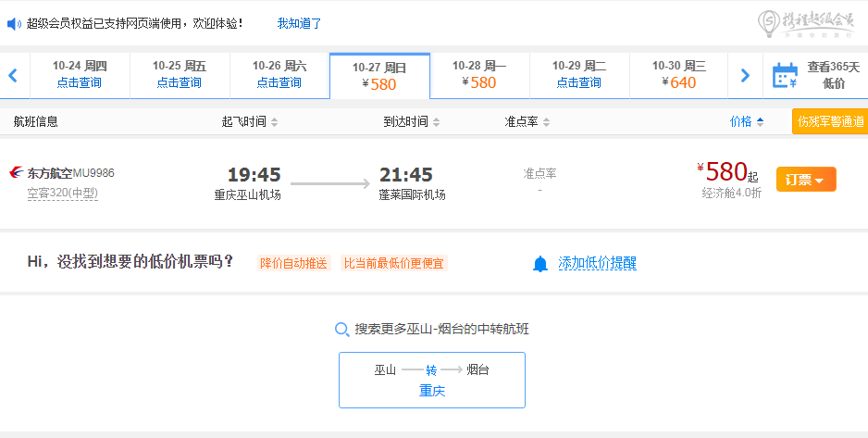Screen dimensions: 868x438
Task: Sort flights by price
Action: tap(747, 122)
